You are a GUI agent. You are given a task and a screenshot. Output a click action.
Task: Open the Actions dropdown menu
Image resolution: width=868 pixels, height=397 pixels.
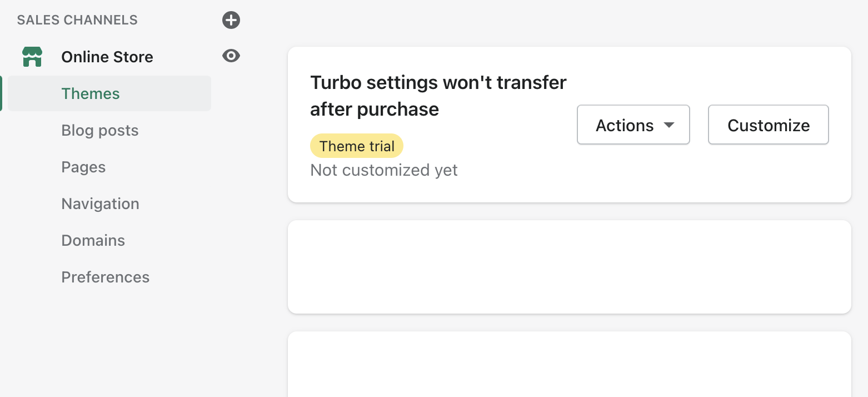pos(633,125)
